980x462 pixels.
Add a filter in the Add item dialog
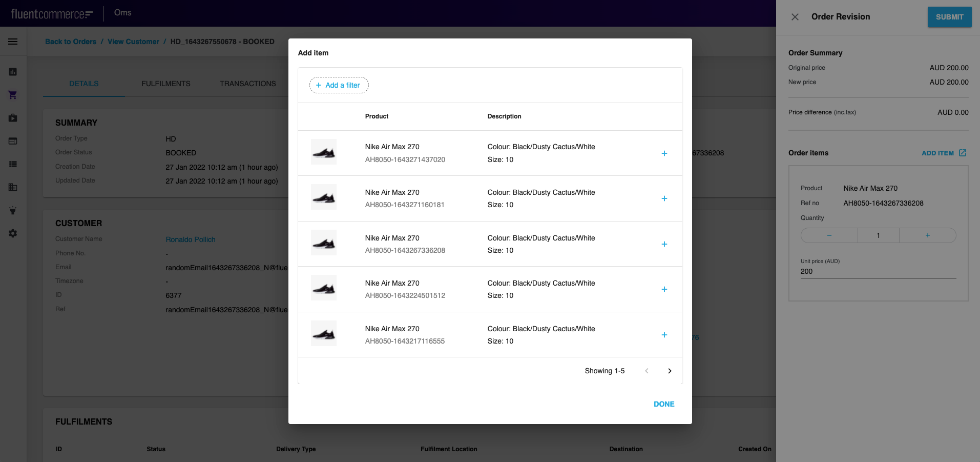[x=339, y=85]
